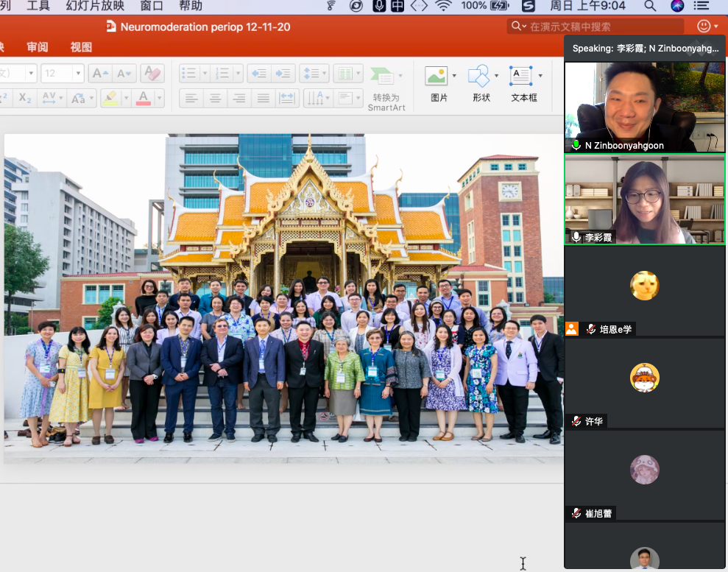Click the smiley feedback button
The image size is (728, 572).
pos(704,27)
